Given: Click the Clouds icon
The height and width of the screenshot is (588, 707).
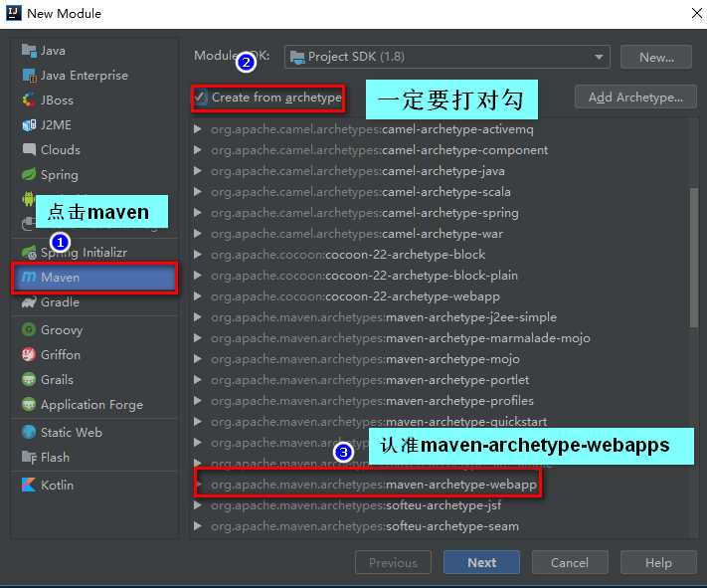Looking at the screenshot, I should [x=29, y=149].
